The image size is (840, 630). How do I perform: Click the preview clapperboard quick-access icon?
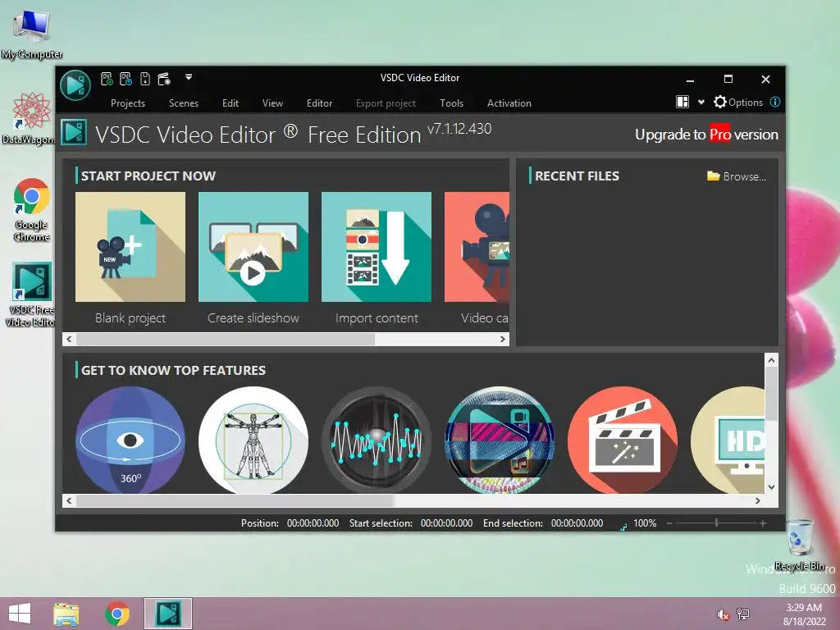point(164,79)
